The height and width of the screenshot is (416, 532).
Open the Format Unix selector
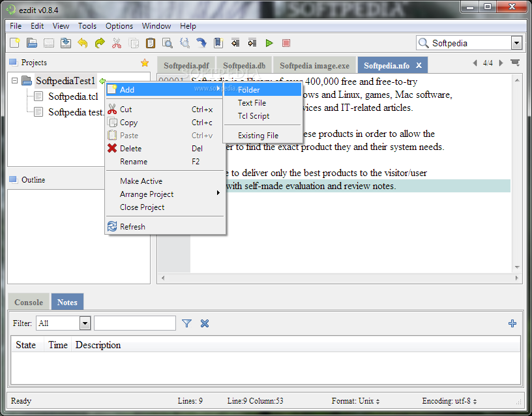click(x=355, y=401)
